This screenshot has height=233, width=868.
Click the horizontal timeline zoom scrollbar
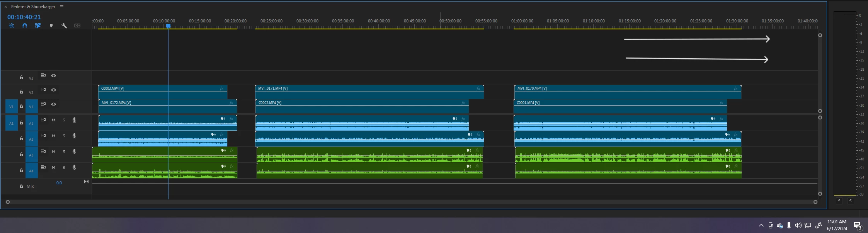pyautogui.click(x=412, y=202)
